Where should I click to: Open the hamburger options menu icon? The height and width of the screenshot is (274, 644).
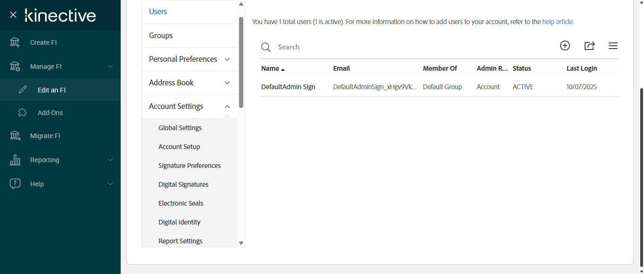coord(613,46)
